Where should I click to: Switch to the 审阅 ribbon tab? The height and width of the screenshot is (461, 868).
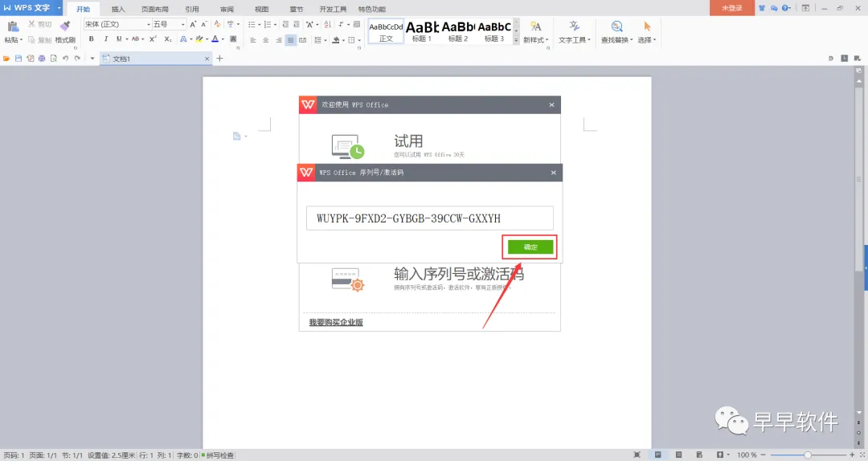tap(227, 9)
